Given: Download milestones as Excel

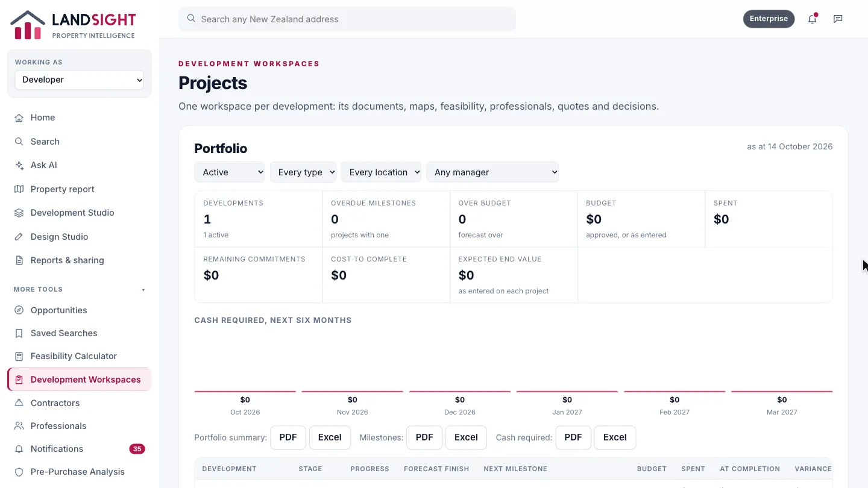Looking at the screenshot, I should 466,437.
